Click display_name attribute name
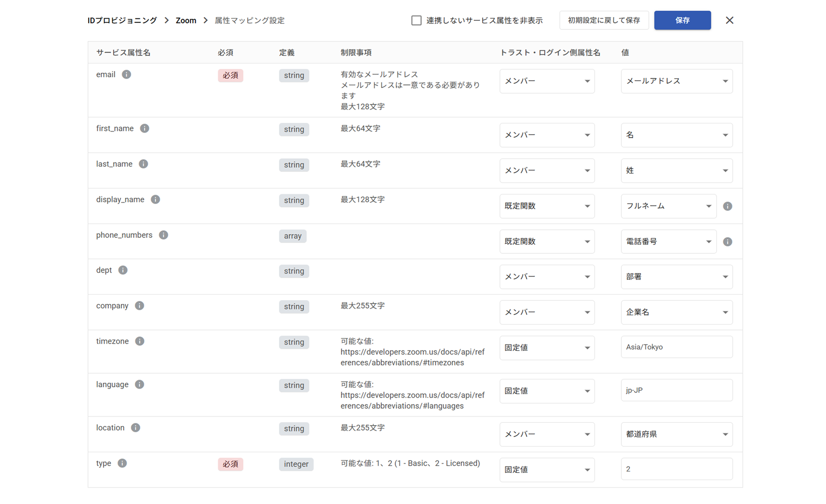 (120, 199)
